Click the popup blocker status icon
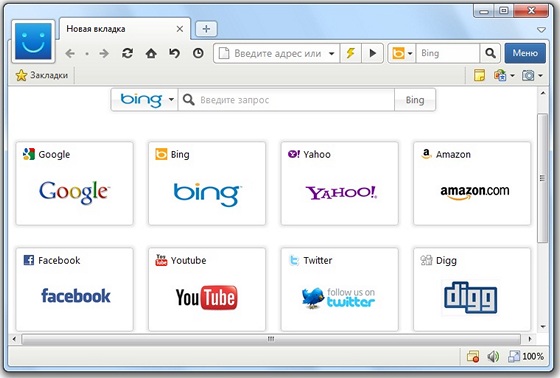The height and width of the screenshot is (378, 560). click(473, 356)
